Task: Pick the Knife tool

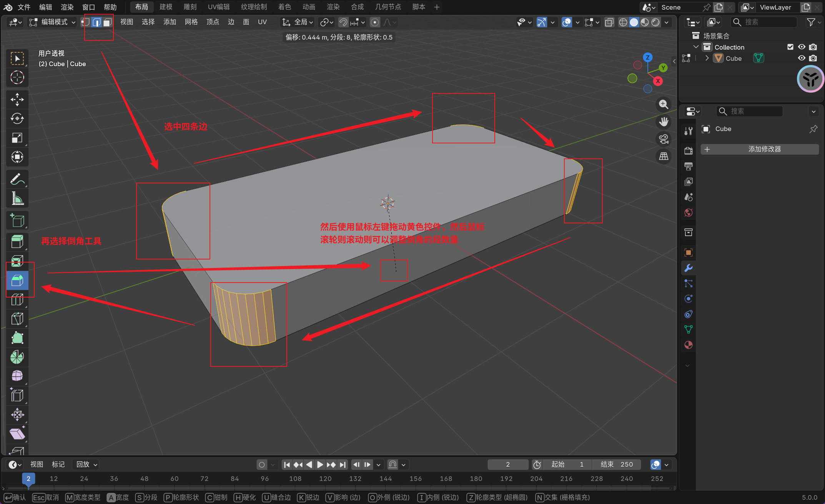Action: pos(17,319)
